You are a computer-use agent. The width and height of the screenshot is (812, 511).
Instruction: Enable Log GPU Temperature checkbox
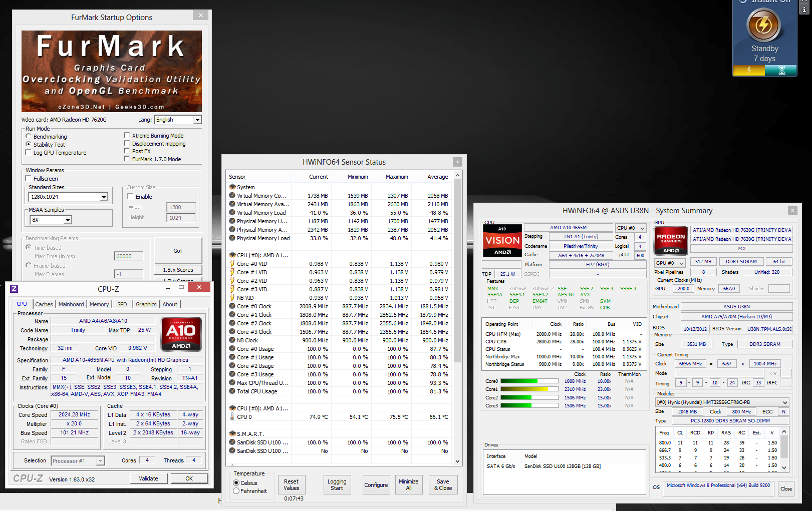(x=29, y=152)
